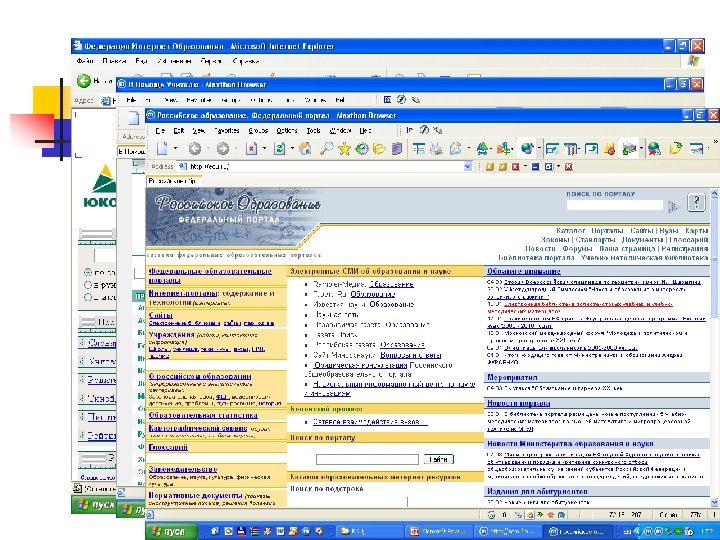720x540 pixels.
Task: Open Groups menu in front Maxthon window
Action: click(x=258, y=130)
